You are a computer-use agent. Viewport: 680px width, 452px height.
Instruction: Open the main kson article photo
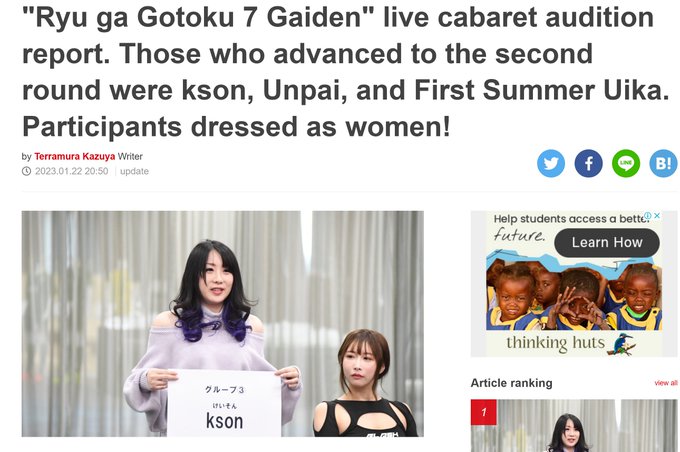(x=222, y=324)
